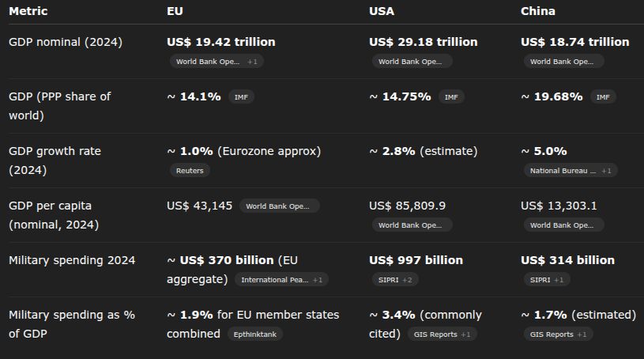This screenshot has width=644, height=359.
Task: Click World Bank chip under EU US$ 19.42 trillion
Action: tap(217, 61)
